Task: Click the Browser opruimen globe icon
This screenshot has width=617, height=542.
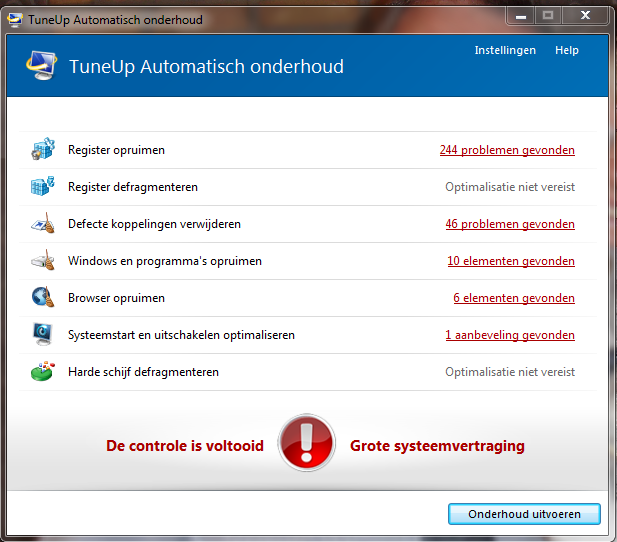Action: (43, 297)
